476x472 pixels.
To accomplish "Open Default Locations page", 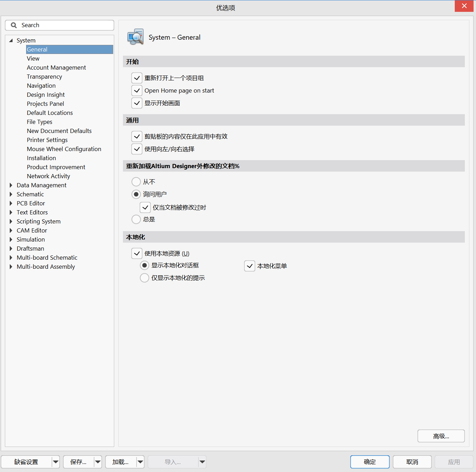I will [x=50, y=113].
